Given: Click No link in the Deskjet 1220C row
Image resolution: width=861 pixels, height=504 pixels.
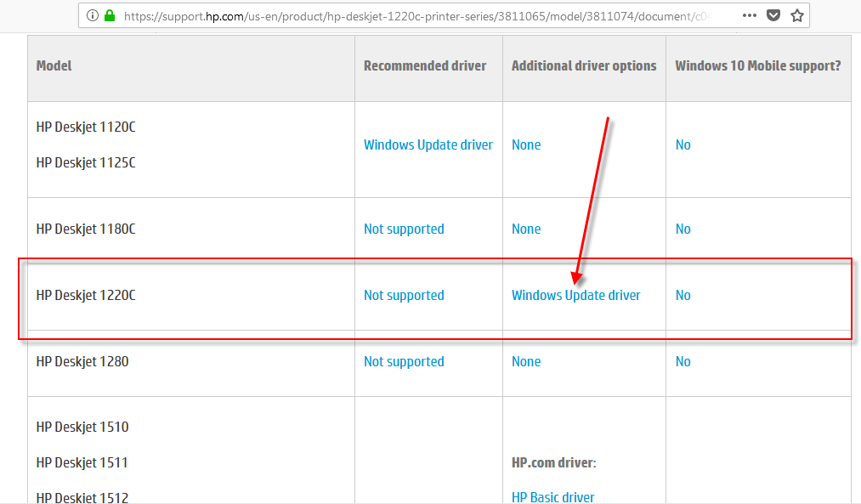Looking at the screenshot, I should (683, 296).
